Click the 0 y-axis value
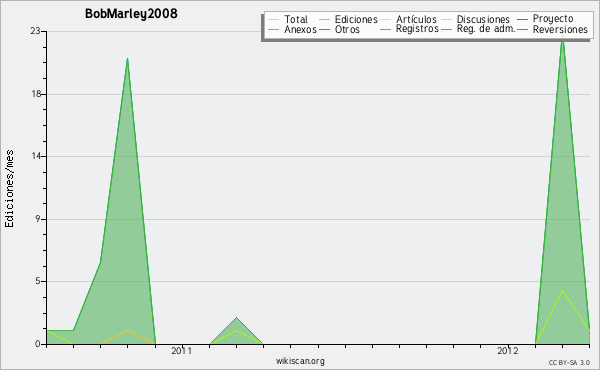This screenshot has width=600, height=370. click(x=38, y=344)
